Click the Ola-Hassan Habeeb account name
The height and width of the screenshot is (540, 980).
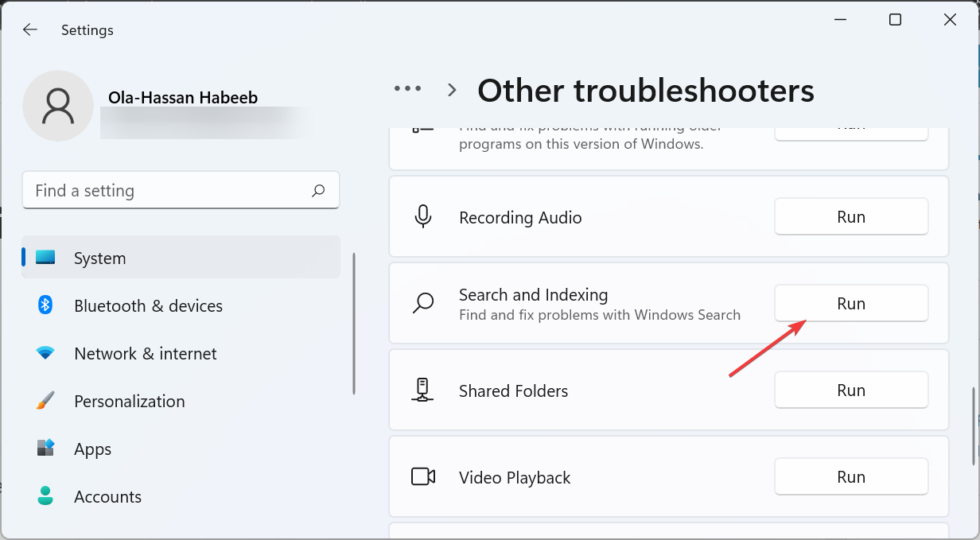click(183, 98)
